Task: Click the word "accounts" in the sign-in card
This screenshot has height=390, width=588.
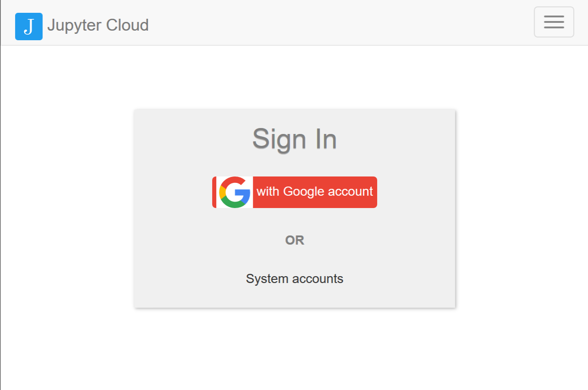Action: point(318,278)
